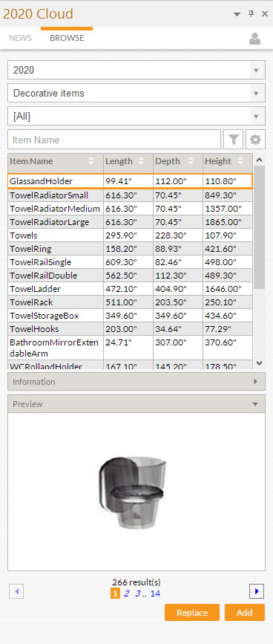Switch to the BROWSE tab
The height and width of the screenshot is (644, 273).
click(67, 38)
